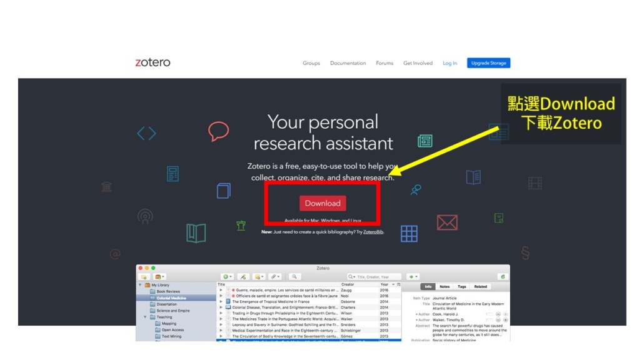Image resolution: width=644 pixels, height=362 pixels.
Task: Click the Dissertation folder icon
Action: pos(153,304)
